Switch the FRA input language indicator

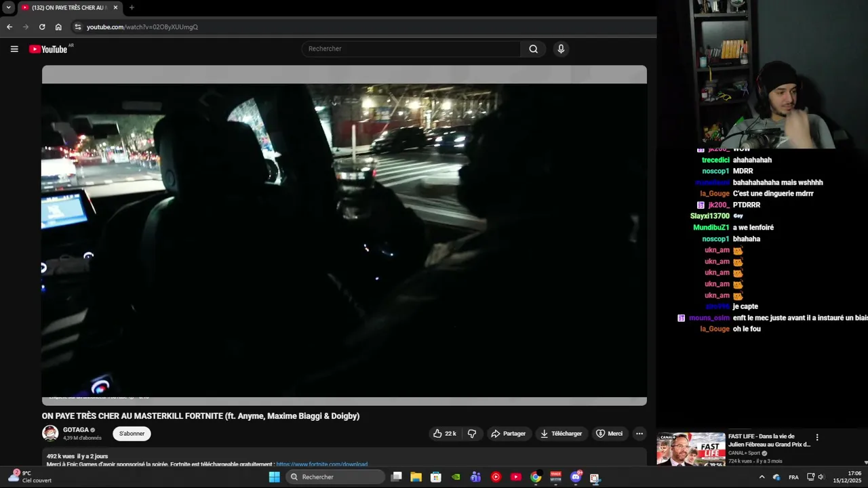tap(793, 477)
